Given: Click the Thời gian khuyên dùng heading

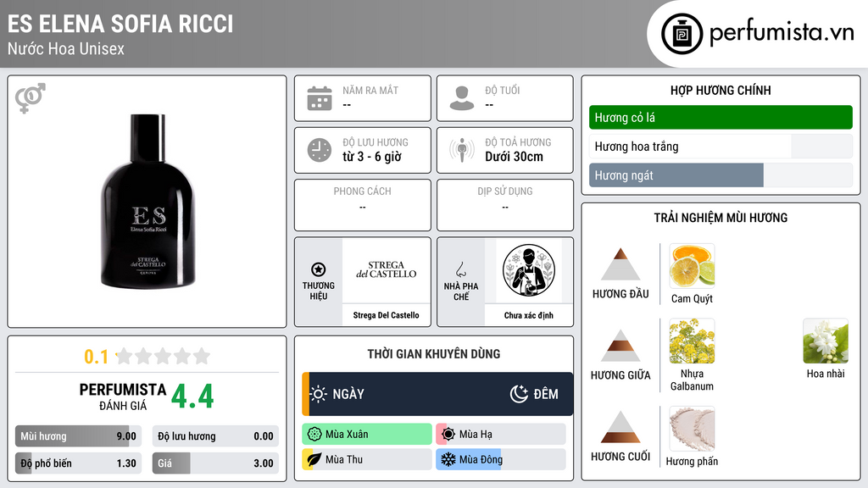Looking at the screenshot, I should tap(434, 354).
